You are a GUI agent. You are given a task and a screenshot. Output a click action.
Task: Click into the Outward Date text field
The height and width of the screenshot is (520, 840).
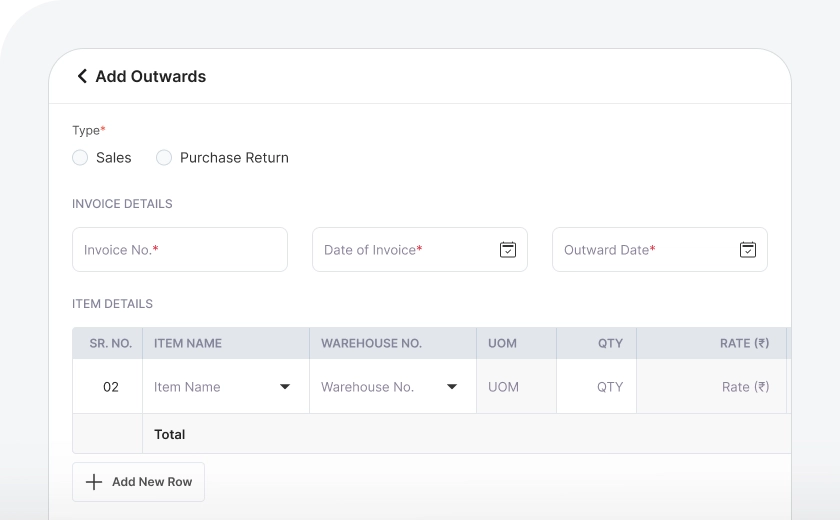coord(640,250)
